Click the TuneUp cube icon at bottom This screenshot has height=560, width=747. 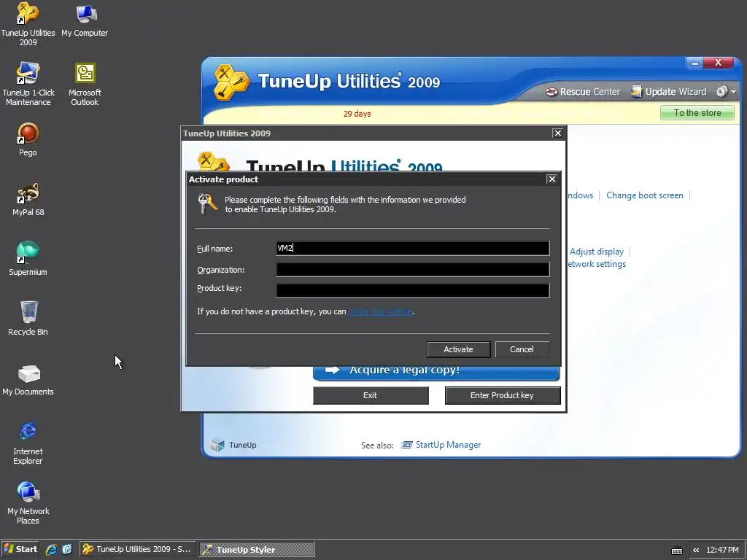(x=217, y=445)
